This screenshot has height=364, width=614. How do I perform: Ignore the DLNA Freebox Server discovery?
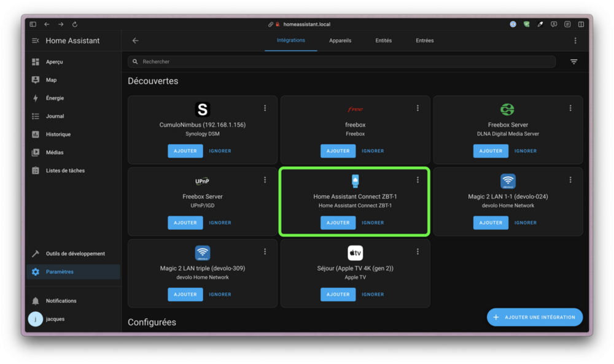tap(526, 150)
